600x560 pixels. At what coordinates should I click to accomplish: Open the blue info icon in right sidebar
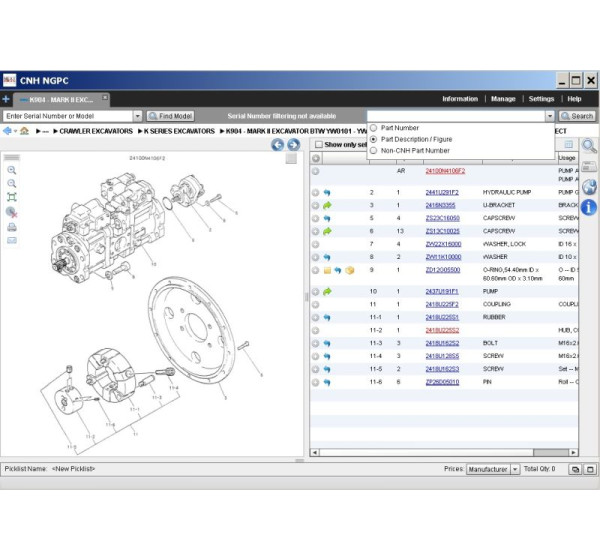(589, 207)
